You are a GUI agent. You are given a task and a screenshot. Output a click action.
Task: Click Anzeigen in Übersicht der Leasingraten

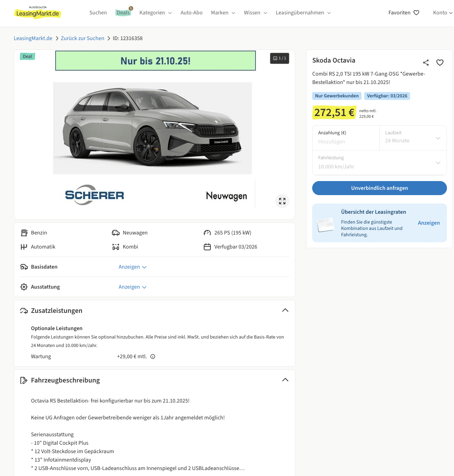click(429, 223)
